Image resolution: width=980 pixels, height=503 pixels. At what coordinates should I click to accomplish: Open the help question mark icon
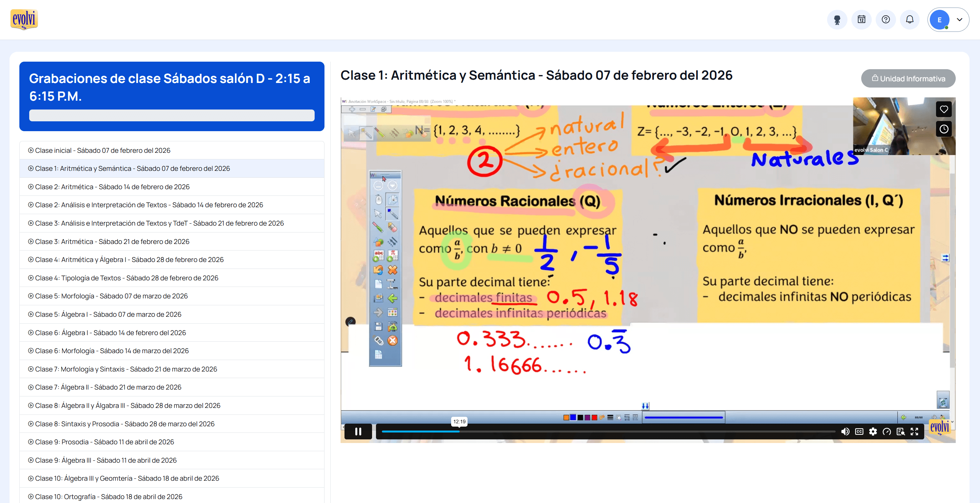point(885,19)
